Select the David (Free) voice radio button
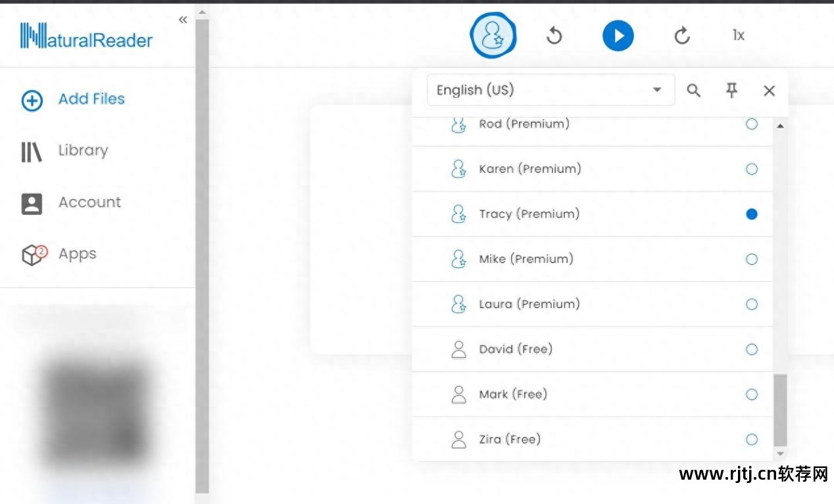Screen dimensions: 834x504 pos(752,350)
